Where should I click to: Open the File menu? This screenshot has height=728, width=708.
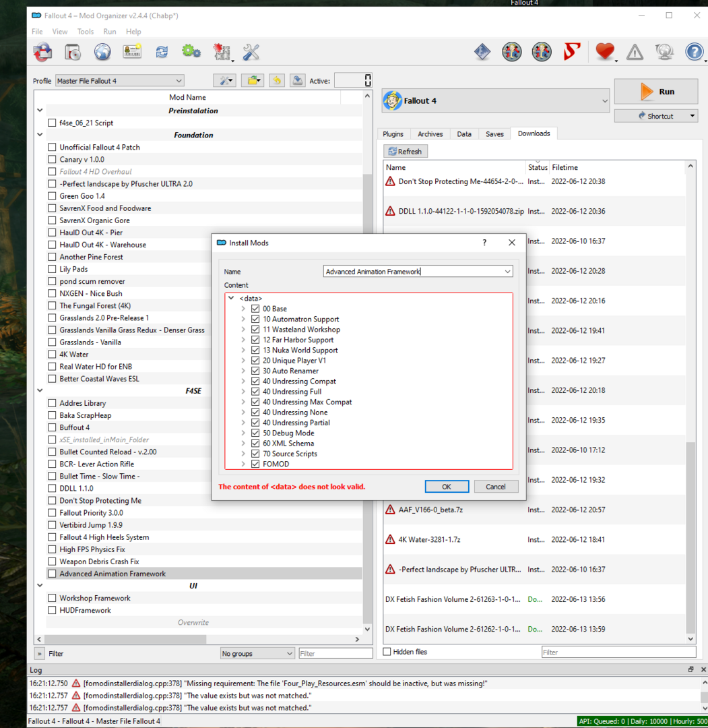click(37, 32)
